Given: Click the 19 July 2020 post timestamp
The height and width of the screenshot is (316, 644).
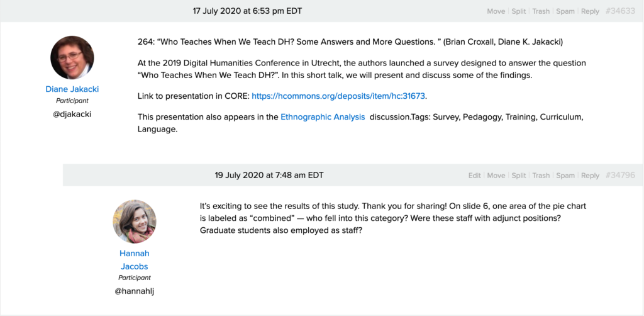Looking at the screenshot, I should pos(269,175).
